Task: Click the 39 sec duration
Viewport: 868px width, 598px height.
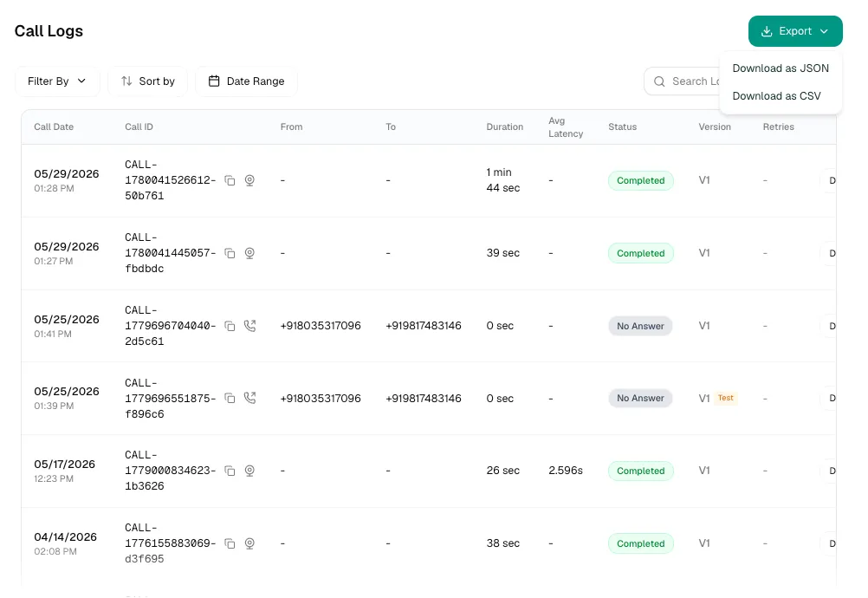Action: [x=502, y=253]
